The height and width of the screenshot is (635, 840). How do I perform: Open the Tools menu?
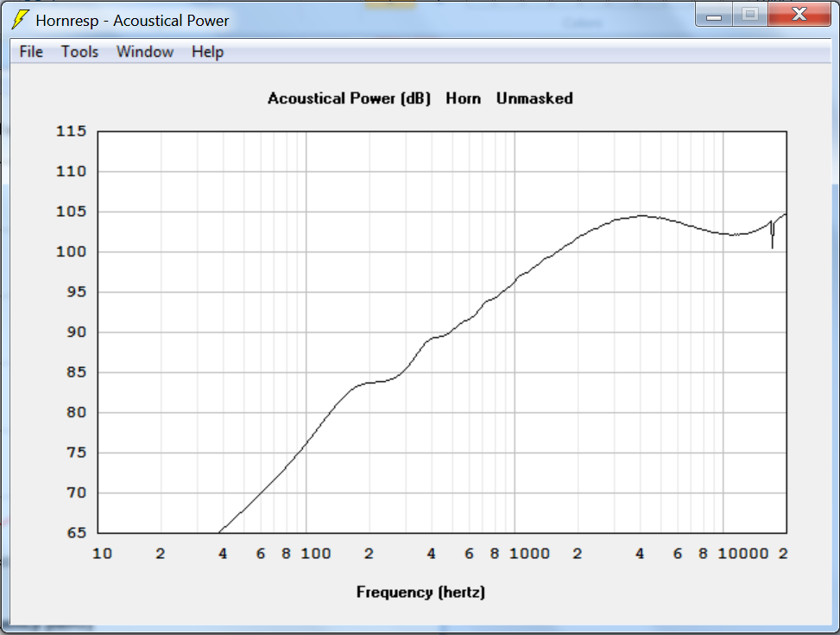point(79,52)
